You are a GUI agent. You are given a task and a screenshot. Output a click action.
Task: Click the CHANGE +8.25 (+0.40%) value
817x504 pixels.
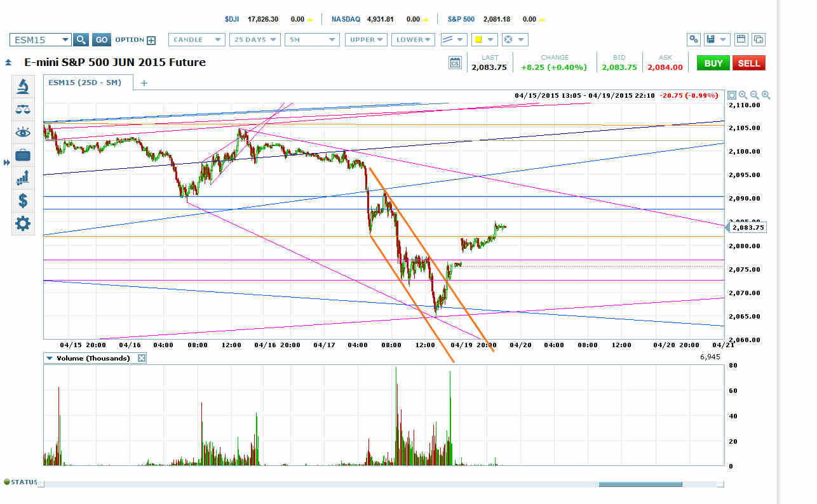[554, 67]
